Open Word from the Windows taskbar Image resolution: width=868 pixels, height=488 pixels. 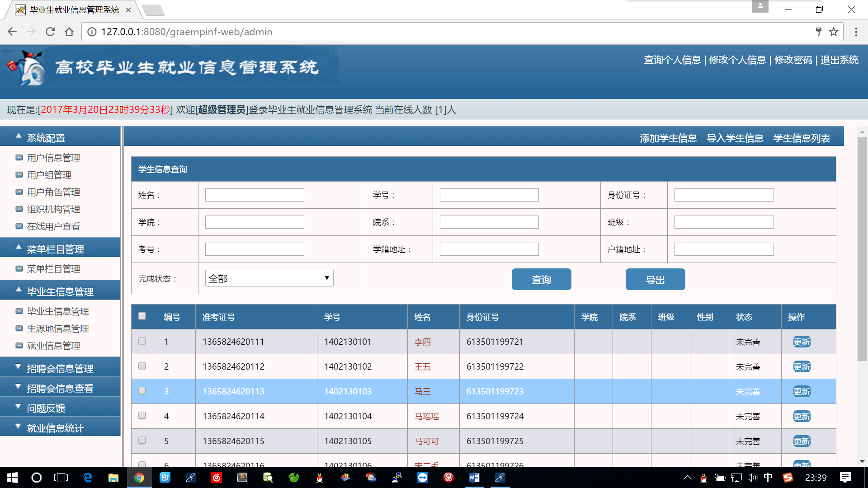click(x=474, y=478)
